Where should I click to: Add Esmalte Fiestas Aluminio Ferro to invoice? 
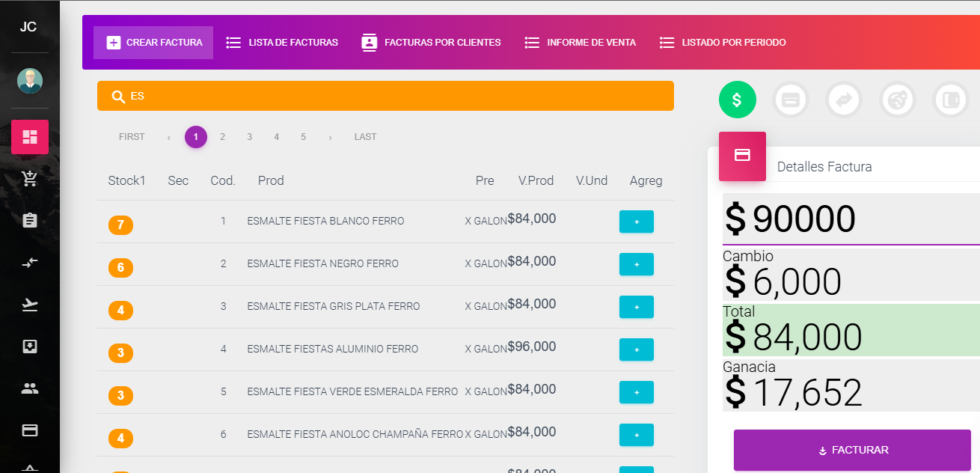[x=636, y=350]
